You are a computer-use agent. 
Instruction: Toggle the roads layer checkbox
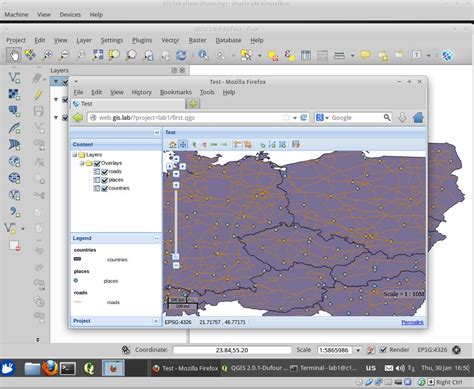click(104, 171)
